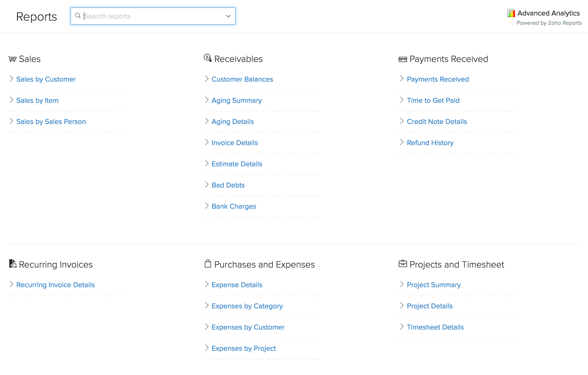Click the Advanced Analytics bar chart icon

pos(511,13)
